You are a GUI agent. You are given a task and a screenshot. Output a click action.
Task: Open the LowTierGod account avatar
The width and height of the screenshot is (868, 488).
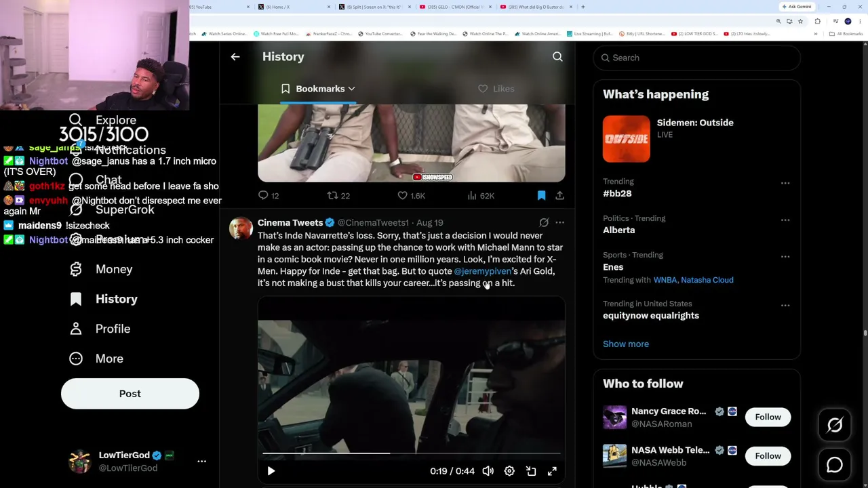click(x=80, y=461)
